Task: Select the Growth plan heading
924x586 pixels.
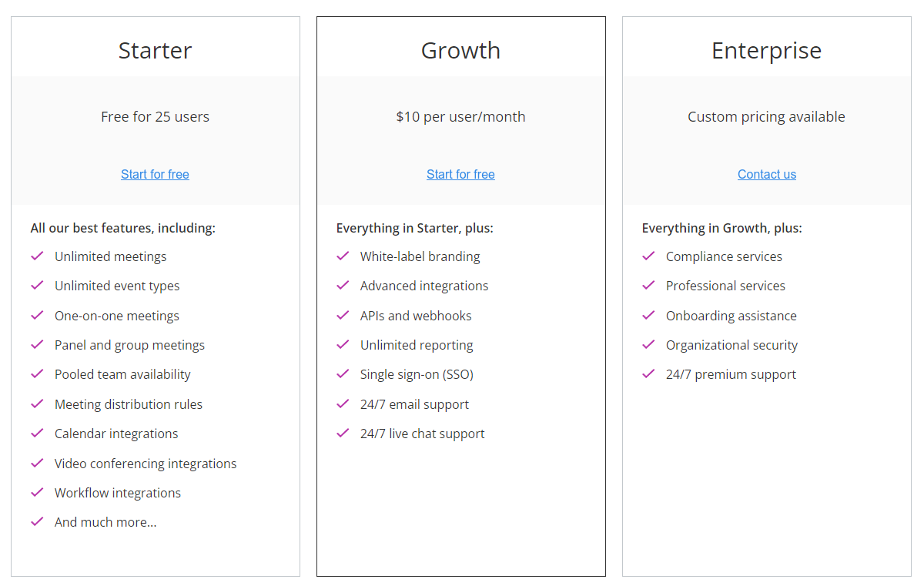Action: point(460,50)
